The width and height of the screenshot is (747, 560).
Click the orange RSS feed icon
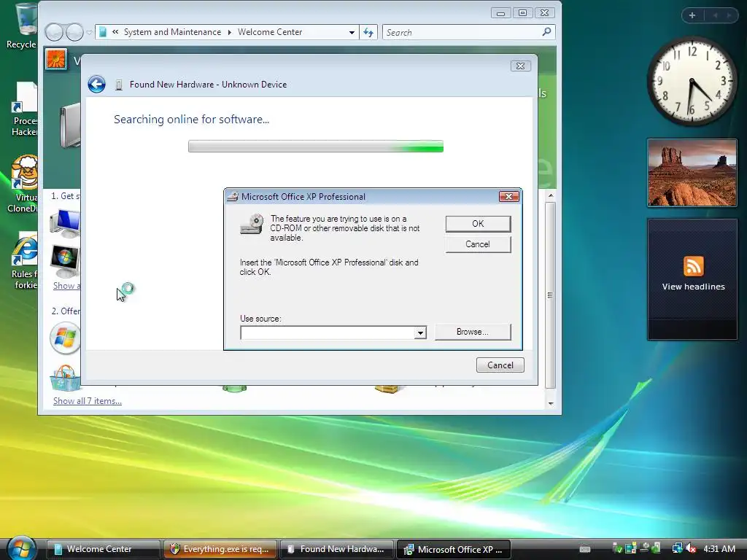click(x=693, y=266)
